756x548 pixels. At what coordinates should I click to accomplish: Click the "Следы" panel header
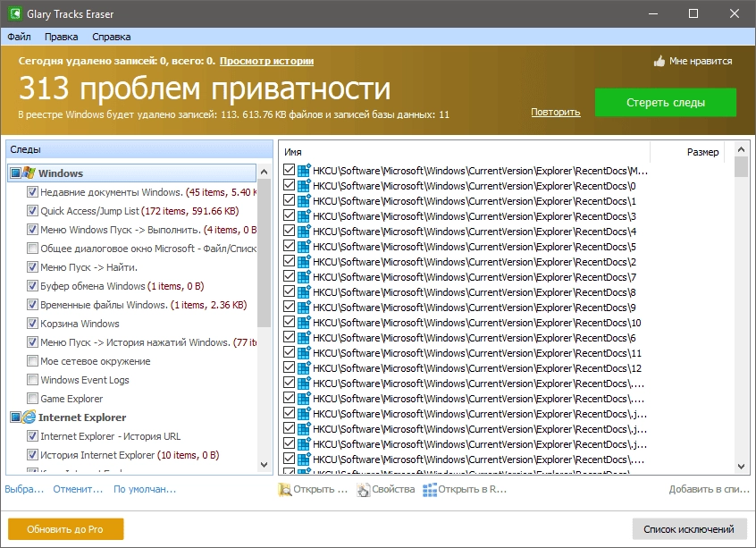point(139,149)
